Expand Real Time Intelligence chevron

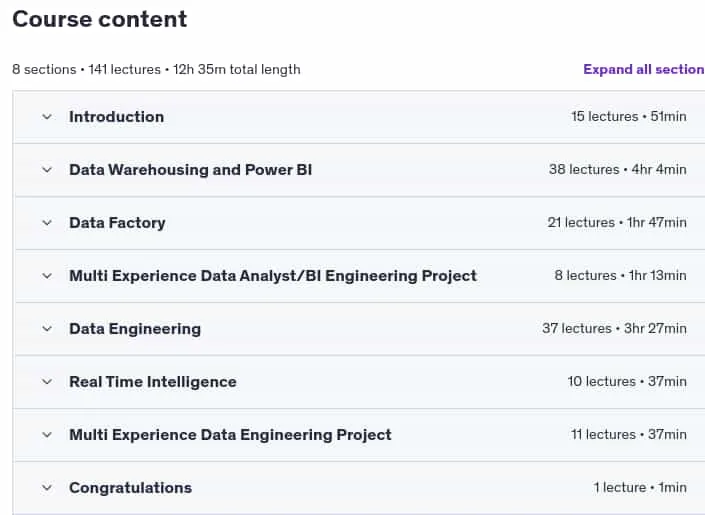coord(47,382)
